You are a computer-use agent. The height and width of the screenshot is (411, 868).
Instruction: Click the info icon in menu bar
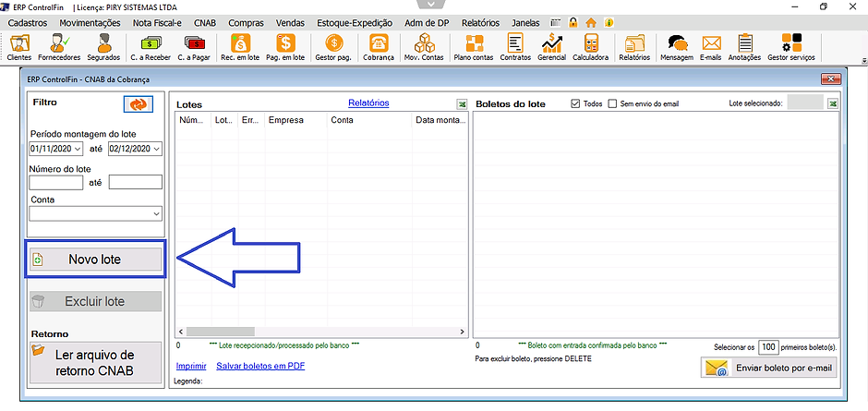[609, 23]
